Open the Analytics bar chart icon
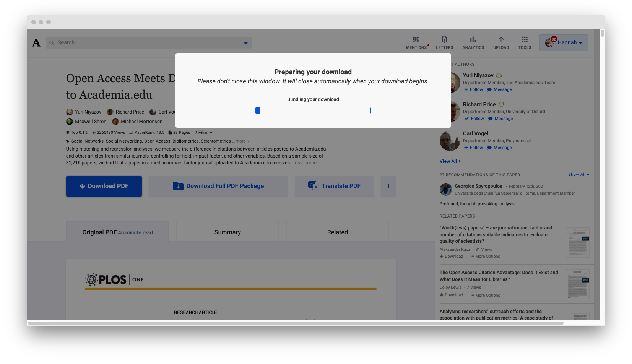 pos(473,39)
